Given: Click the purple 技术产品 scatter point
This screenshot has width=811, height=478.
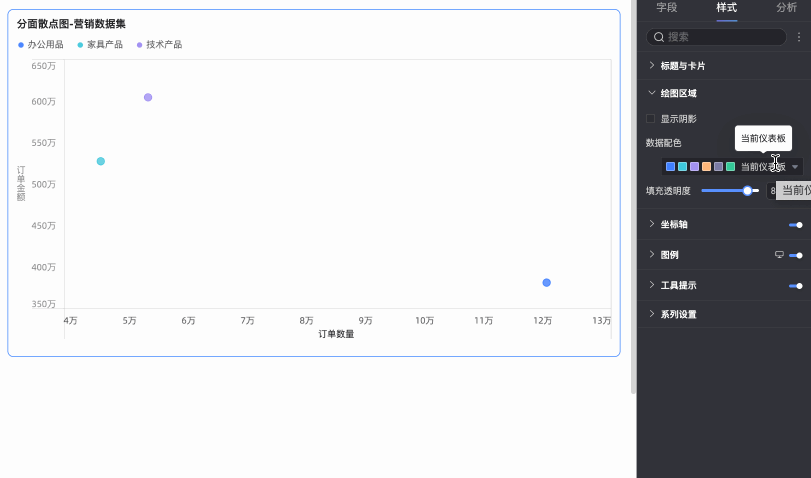Looking at the screenshot, I should point(148,97).
